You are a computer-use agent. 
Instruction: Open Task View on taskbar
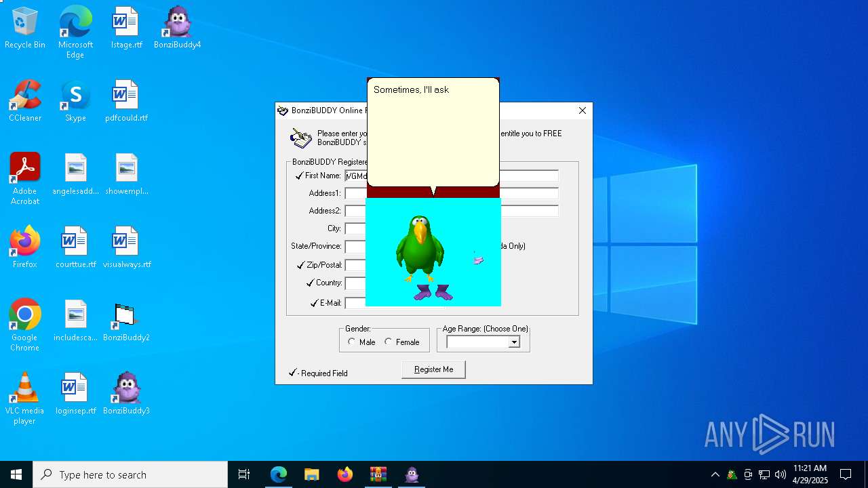244,474
